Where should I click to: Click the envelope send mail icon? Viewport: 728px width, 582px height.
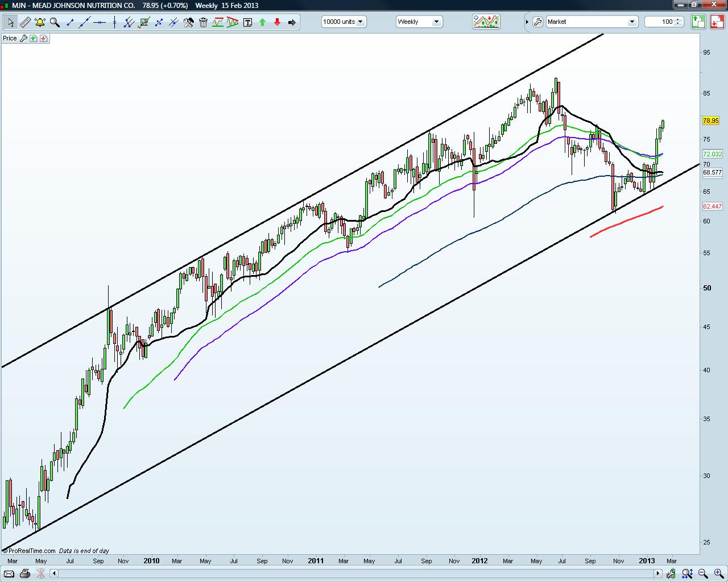coord(9,574)
